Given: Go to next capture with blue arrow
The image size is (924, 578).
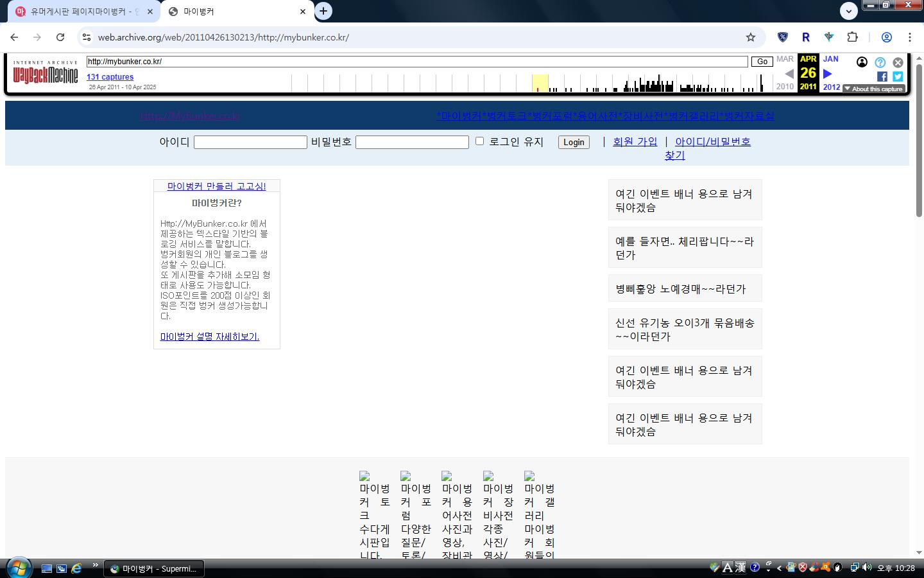Looking at the screenshot, I should (x=827, y=74).
